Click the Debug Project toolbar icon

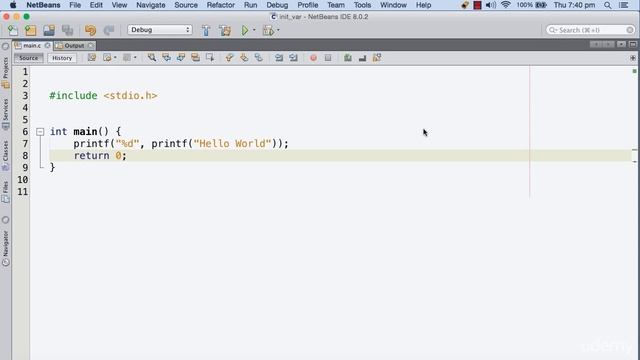[x=268, y=30]
